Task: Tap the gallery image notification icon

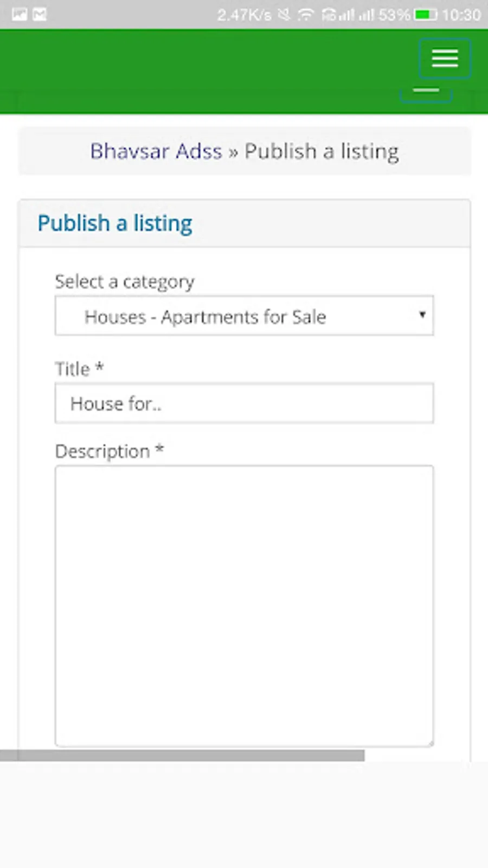Action: point(20,15)
